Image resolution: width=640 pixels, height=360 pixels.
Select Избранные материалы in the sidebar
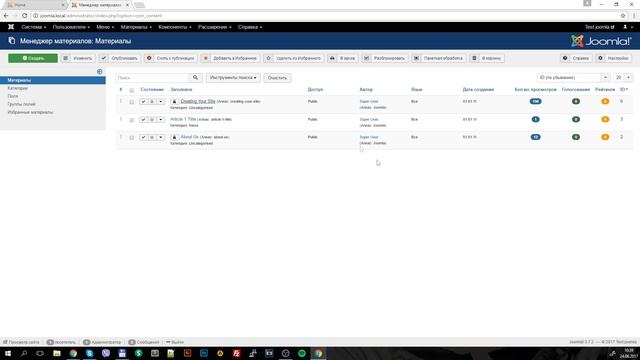[30, 112]
